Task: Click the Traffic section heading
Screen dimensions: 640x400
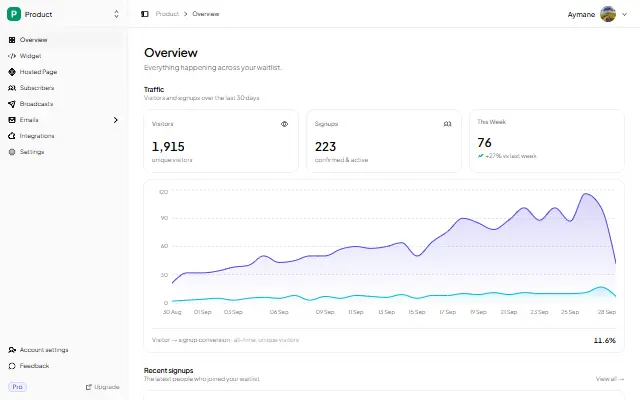Action: (154, 89)
